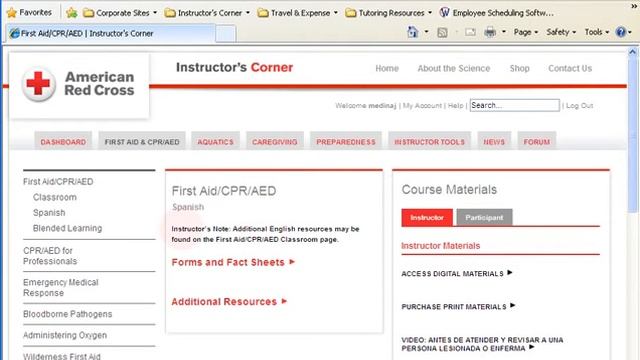
Task: Select Blended Learning in the sidebar
Action: 67,228
